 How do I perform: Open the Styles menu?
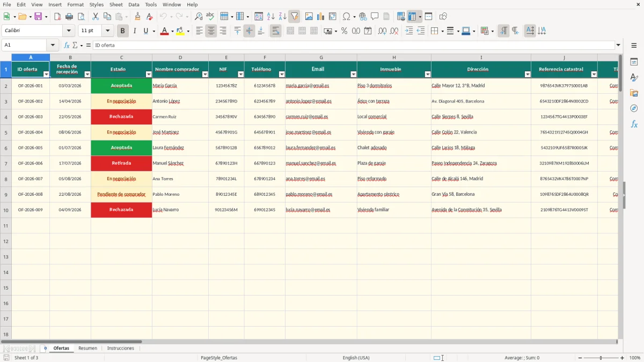[x=97, y=4]
